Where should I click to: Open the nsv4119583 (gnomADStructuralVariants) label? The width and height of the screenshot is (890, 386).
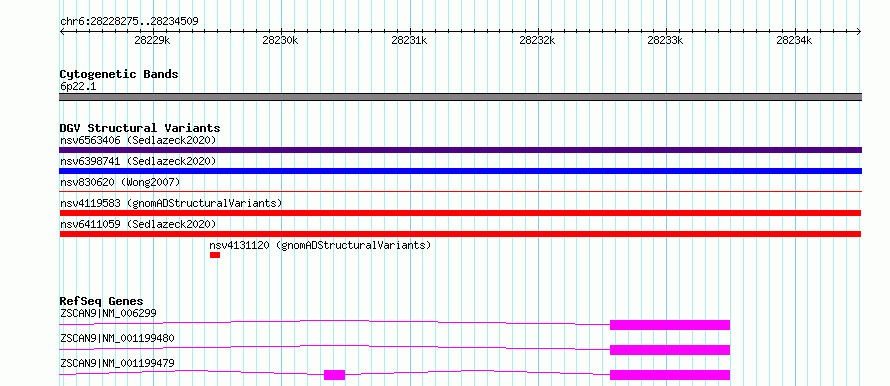coord(171,203)
